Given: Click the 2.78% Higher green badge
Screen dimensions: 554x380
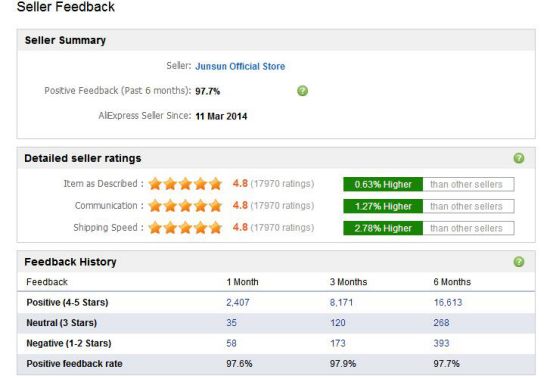Looking at the screenshot, I should (x=383, y=228).
